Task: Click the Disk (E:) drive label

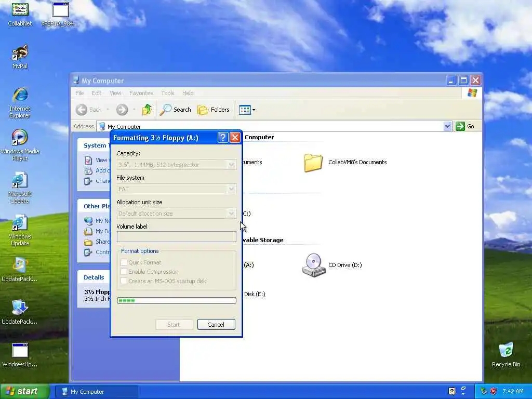Action: coord(255,294)
